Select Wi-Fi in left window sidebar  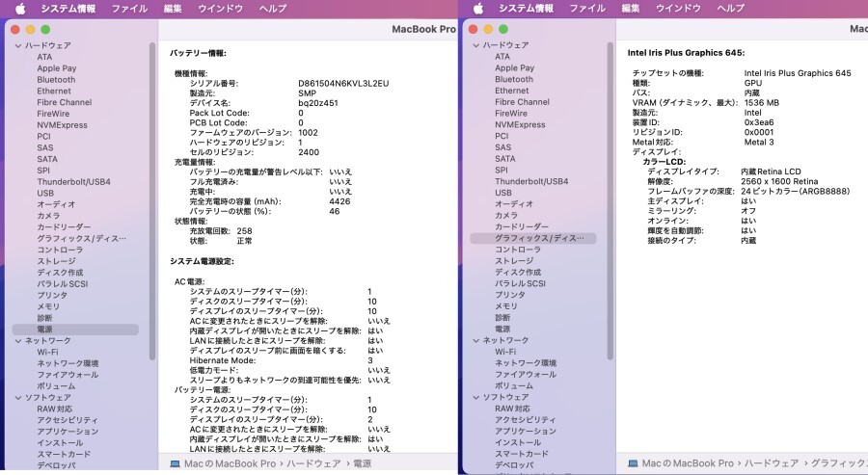[47, 352]
